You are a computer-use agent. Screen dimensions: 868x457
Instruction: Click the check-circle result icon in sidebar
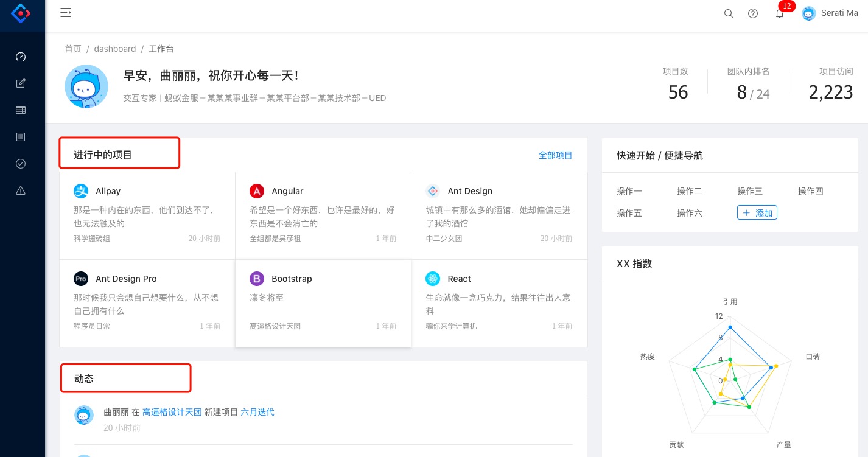coord(21,164)
